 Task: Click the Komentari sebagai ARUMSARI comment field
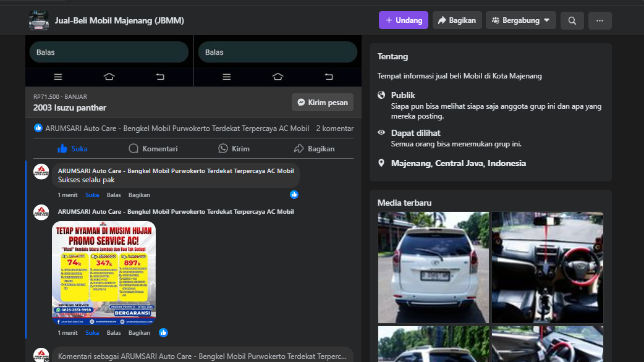tap(203, 355)
